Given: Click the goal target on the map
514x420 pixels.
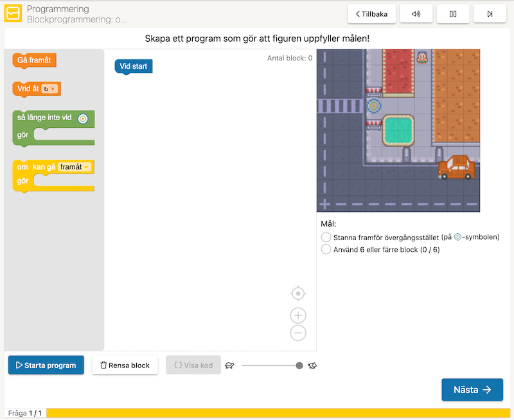Looking at the screenshot, I should [374, 106].
